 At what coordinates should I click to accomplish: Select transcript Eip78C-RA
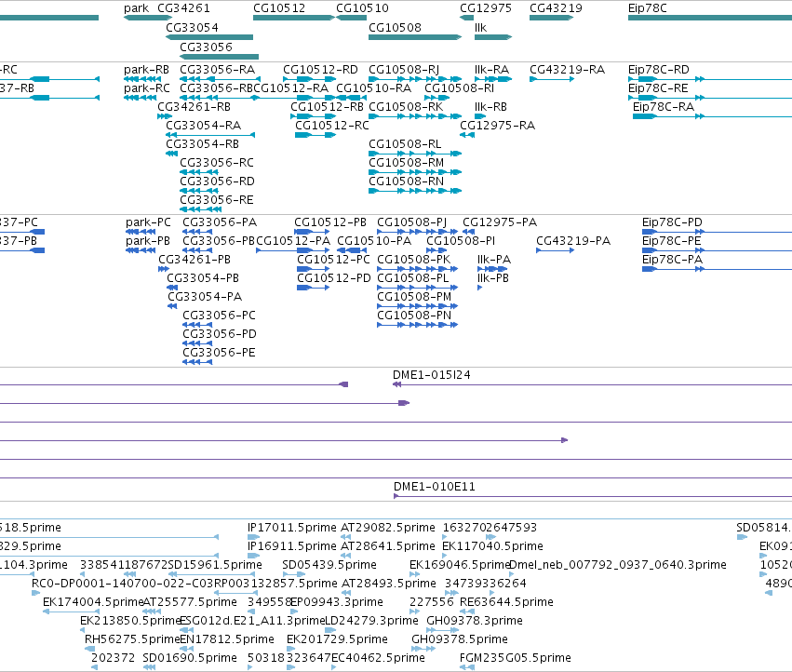pyautogui.click(x=664, y=107)
